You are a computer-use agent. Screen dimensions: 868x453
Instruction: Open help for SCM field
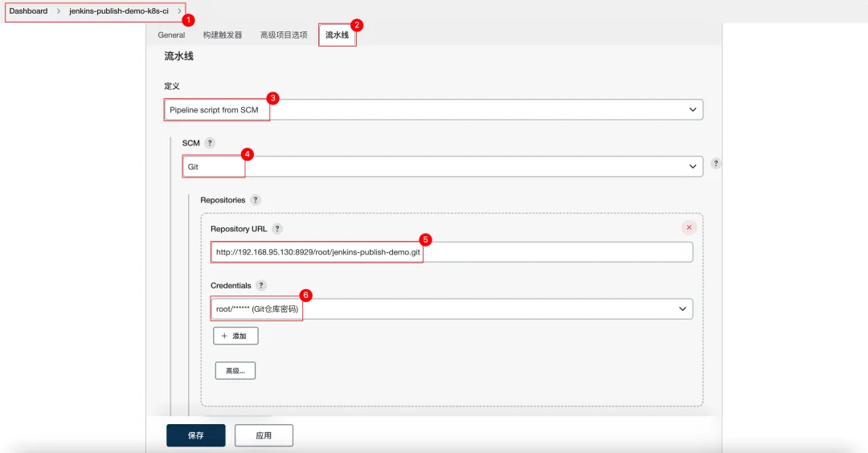210,143
